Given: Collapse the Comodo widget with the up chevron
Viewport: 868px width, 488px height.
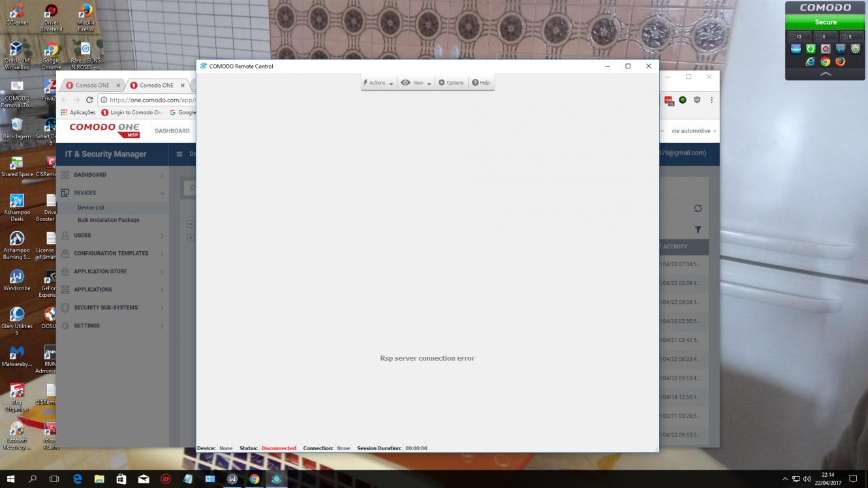Looking at the screenshot, I should 826,74.
